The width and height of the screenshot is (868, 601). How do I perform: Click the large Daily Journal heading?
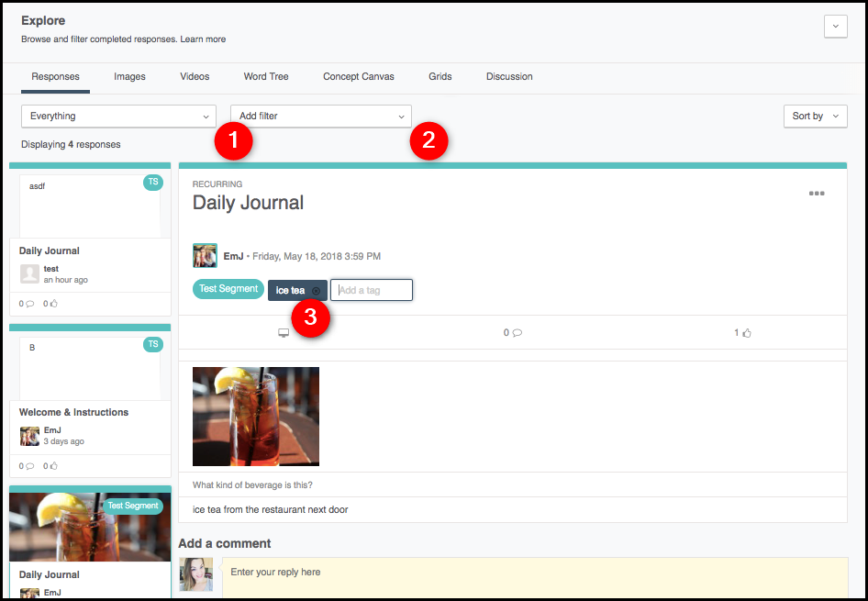coord(248,203)
